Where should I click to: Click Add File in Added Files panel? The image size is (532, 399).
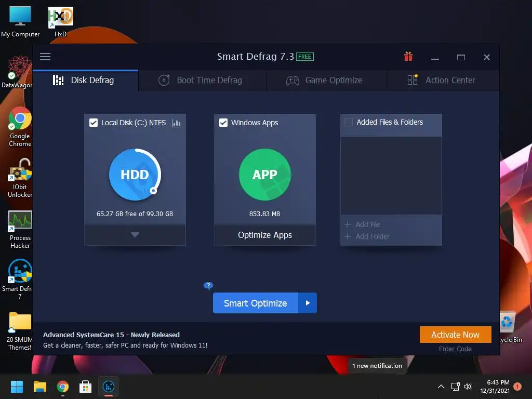point(362,224)
